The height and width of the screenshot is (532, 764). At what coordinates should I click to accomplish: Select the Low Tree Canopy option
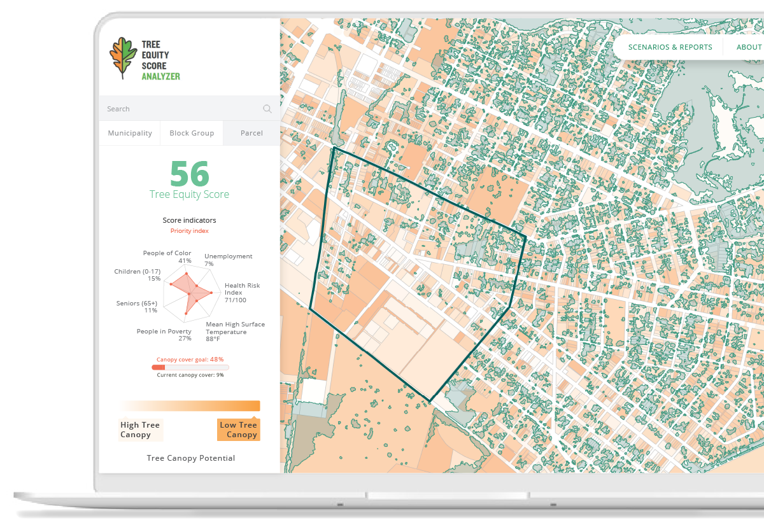(239, 430)
